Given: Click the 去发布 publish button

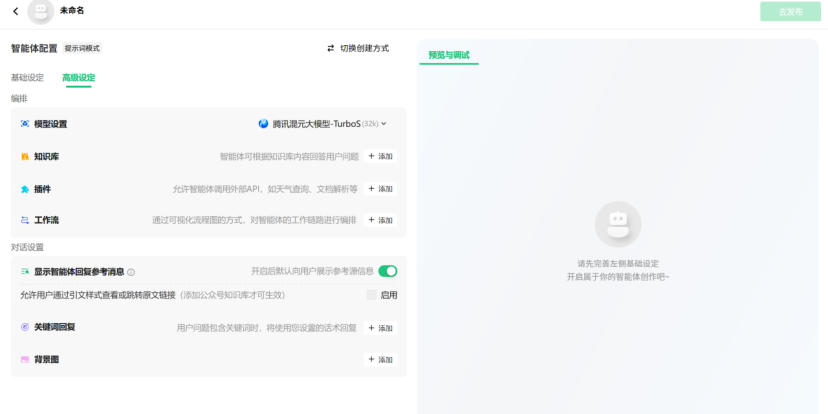Looking at the screenshot, I should (789, 12).
